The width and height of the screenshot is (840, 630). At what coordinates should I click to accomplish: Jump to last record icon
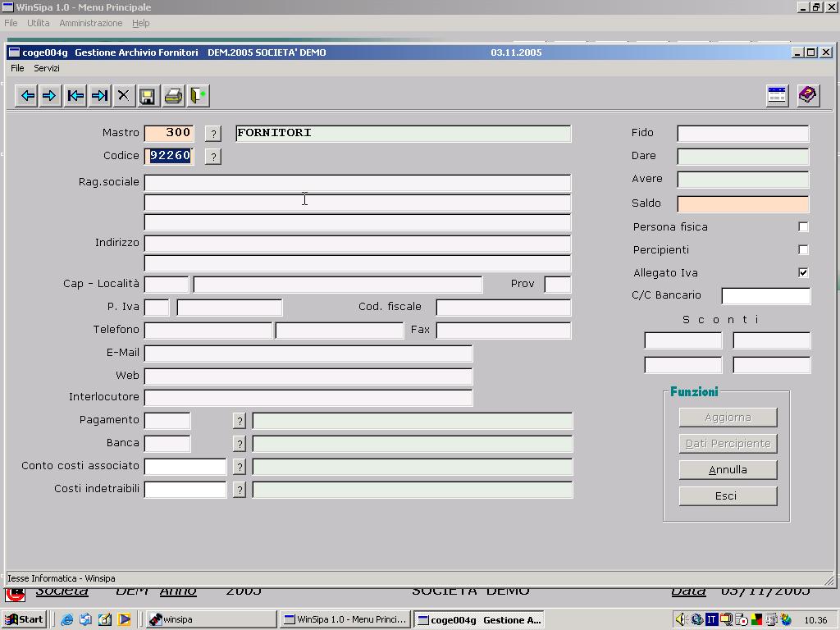pyautogui.click(x=99, y=96)
